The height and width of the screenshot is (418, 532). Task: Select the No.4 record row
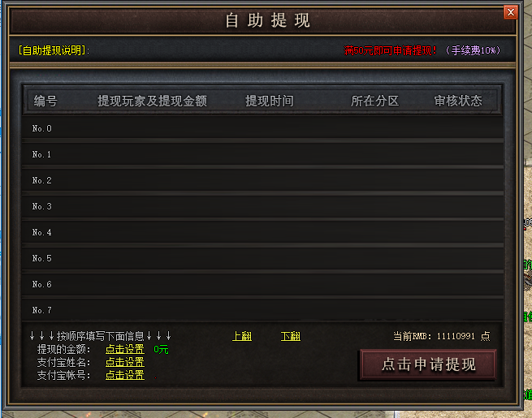262,232
